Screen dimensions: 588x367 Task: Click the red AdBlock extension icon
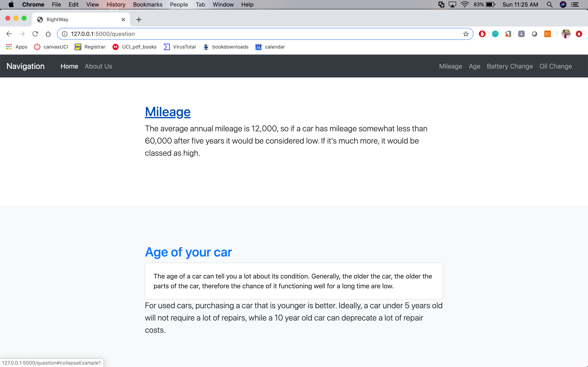(x=482, y=34)
